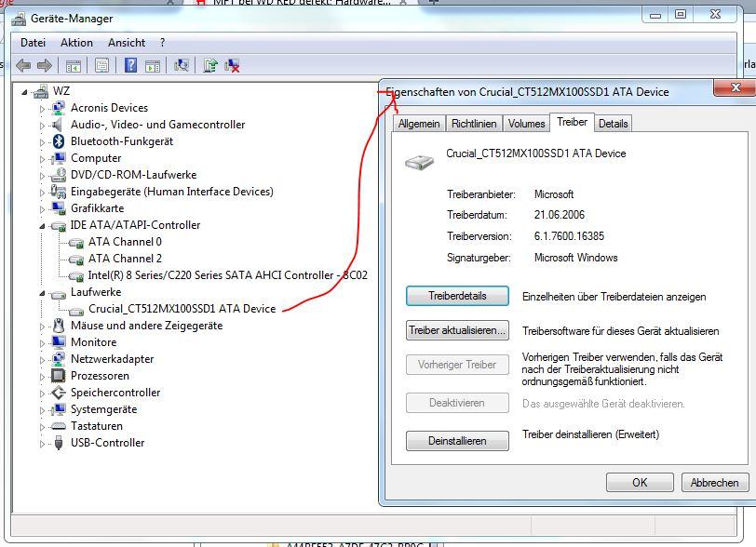Image resolution: width=756 pixels, height=547 pixels.
Task: Click the Signaturgeber value Microsoft Windows
Action: [x=575, y=258]
